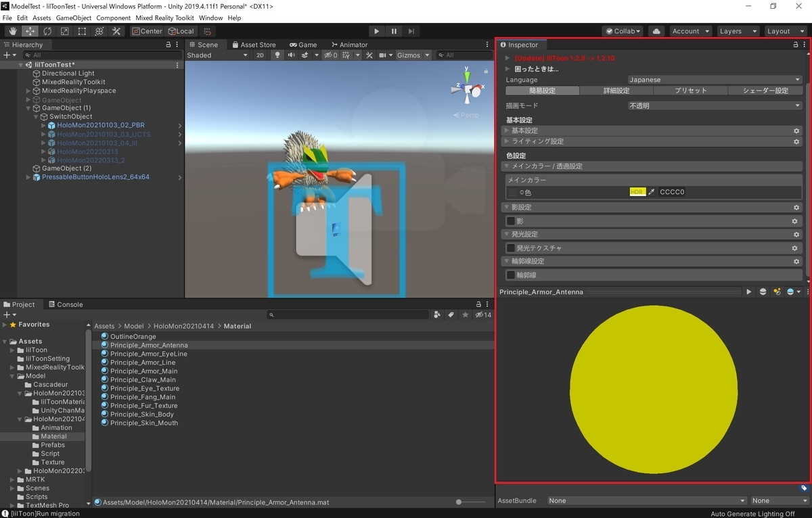The image size is (812, 518).
Task: Start Play mode
Action: pyautogui.click(x=376, y=31)
